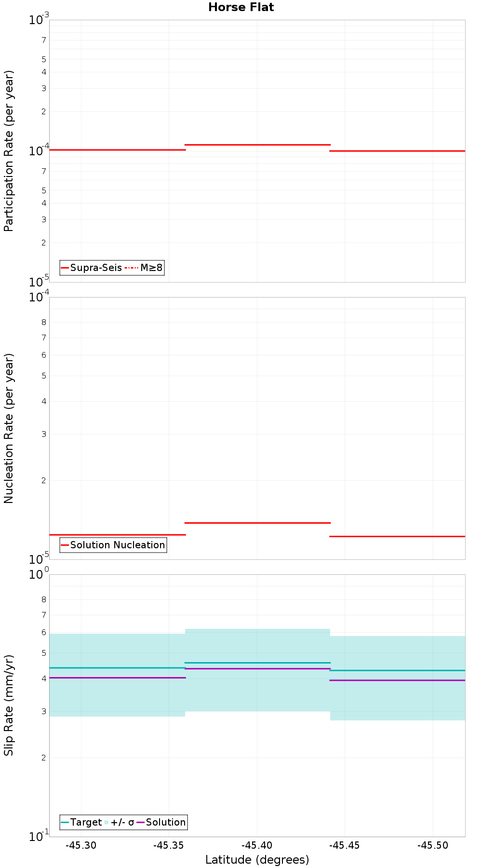
Task: Click the Horse Flat chart title
Action: click(241, 7)
